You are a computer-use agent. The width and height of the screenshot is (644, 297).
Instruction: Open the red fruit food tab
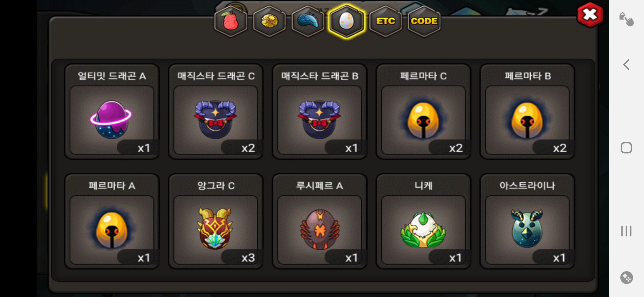pos(231,21)
